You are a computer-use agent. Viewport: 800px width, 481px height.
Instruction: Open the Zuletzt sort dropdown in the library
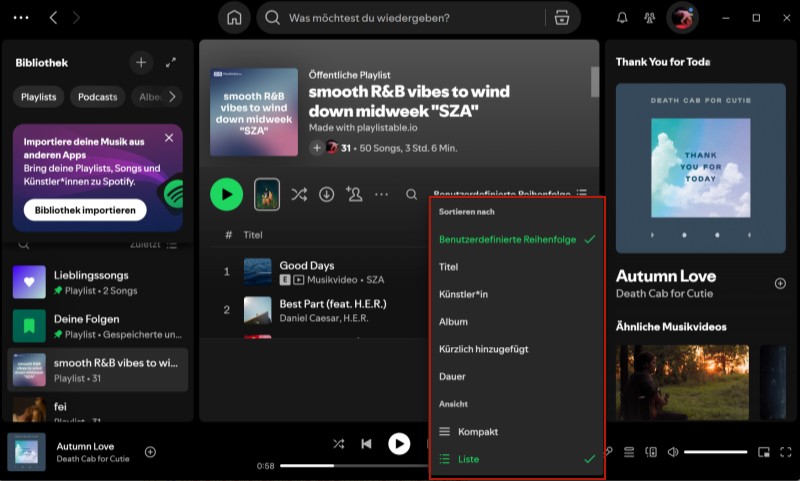pos(153,245)
